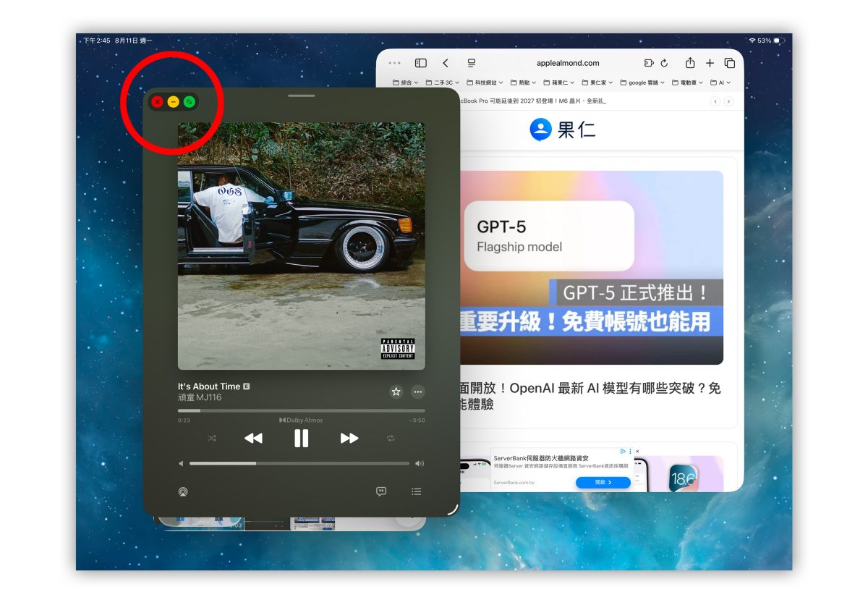Go back to the previous track in Music
Image resolution: width=868 pixels, height=605 pixels.
coord(253,438)
